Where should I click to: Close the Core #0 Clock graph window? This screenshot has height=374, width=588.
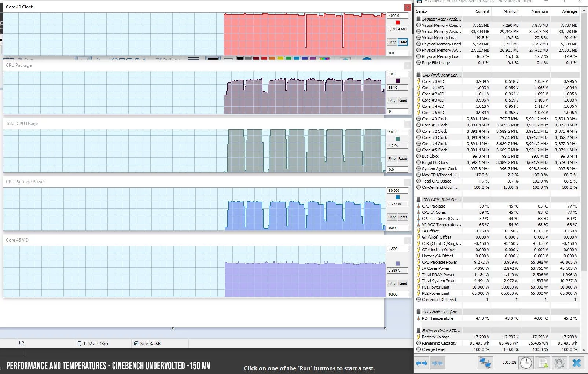pos(408,7)
